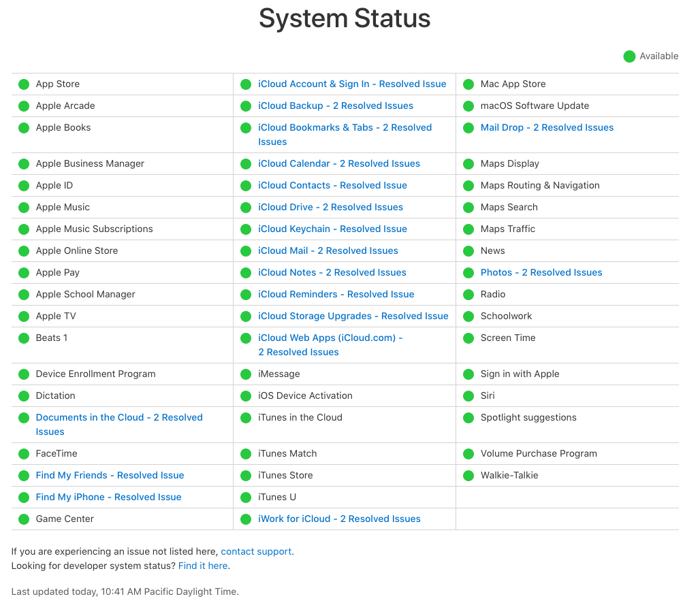Click the Last updated timestamp text
This screenshot has width=700, height=603.
pyautogui.click(x=125, y=592)
